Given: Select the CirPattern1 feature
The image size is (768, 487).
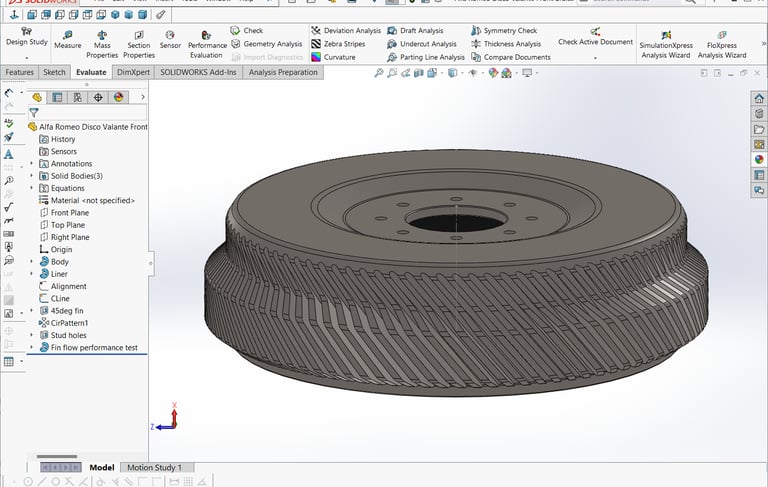Looking at the screenshot, I should click(x=64, y=323).
